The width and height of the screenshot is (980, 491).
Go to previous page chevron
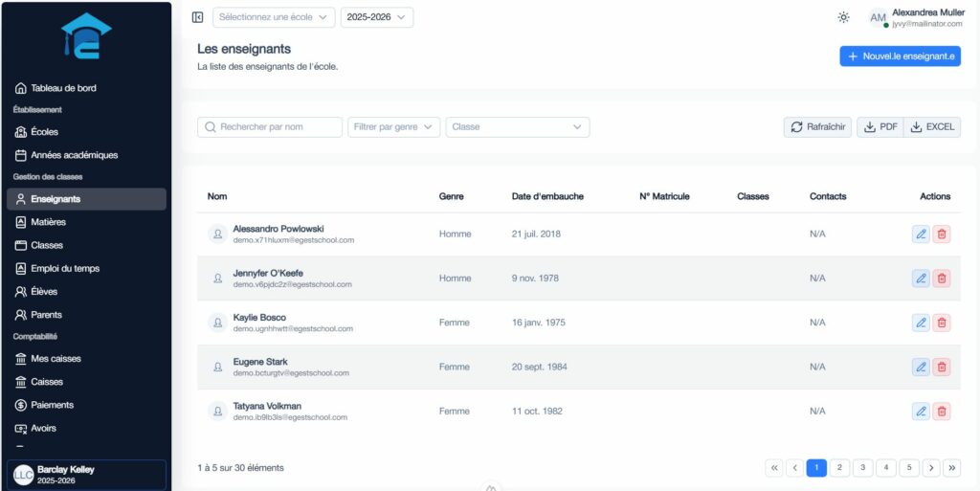coord(795,468)
